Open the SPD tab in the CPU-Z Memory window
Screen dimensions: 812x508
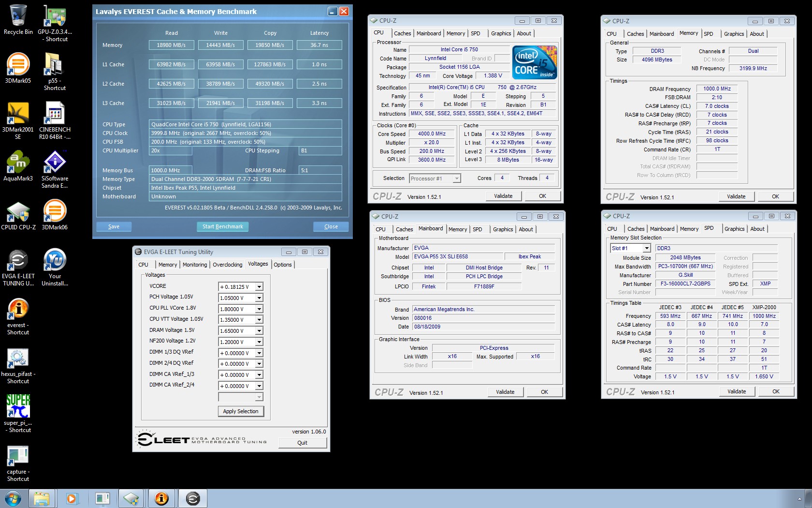(709, 34)
